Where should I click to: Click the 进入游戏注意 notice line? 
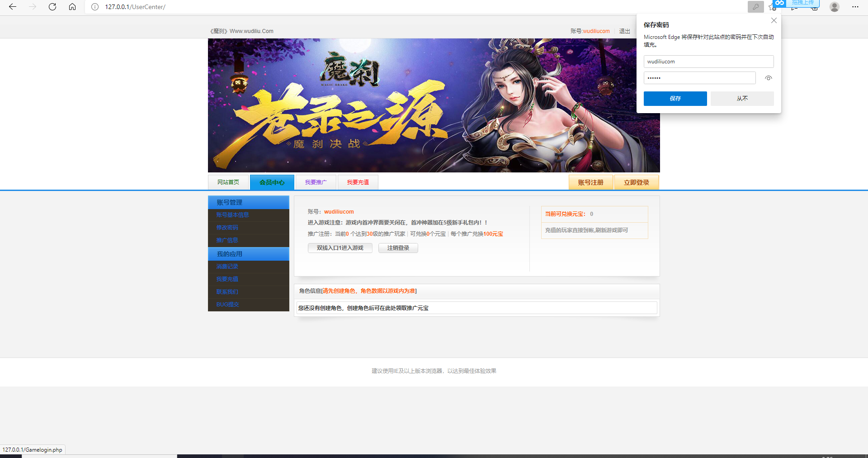[397, 223]
